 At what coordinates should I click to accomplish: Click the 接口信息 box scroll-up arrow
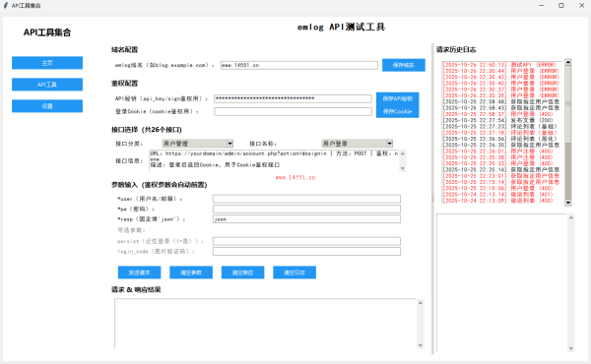pyautogui.click(x=403, y=153)
